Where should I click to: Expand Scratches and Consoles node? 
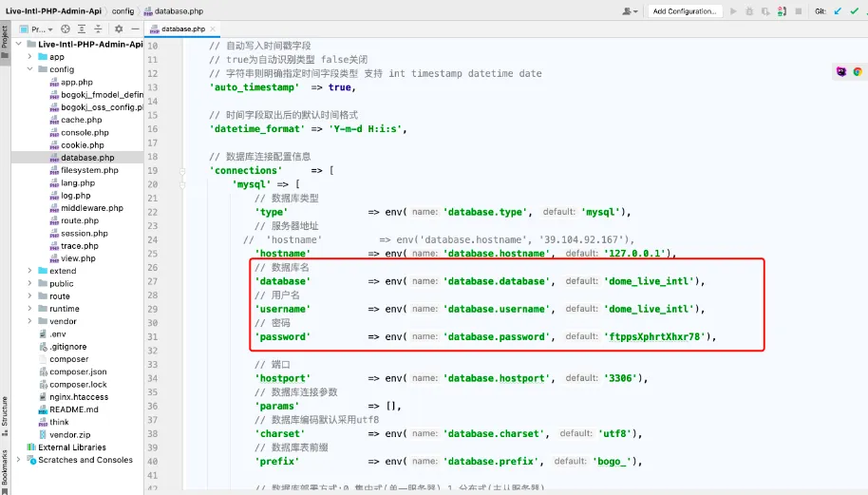19,460
